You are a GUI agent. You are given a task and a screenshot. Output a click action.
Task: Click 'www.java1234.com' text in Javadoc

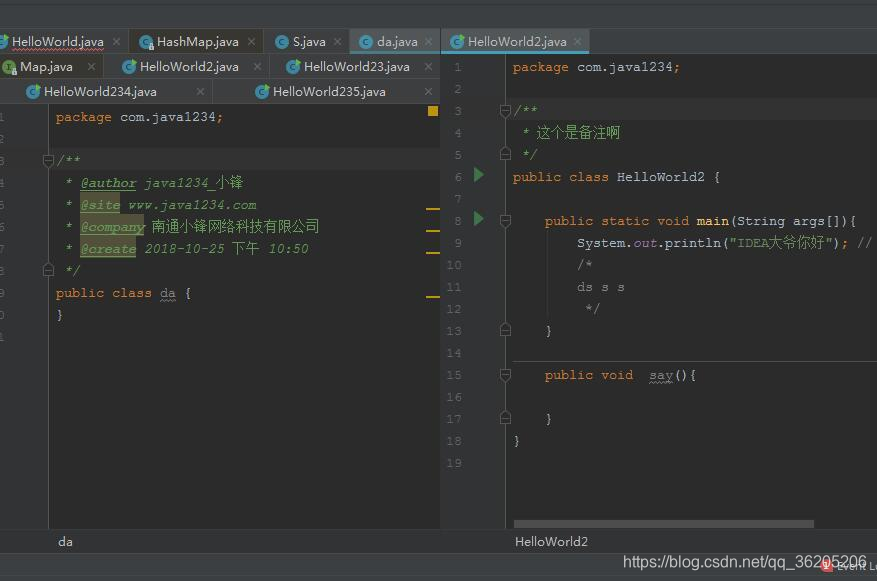point(192,205)
